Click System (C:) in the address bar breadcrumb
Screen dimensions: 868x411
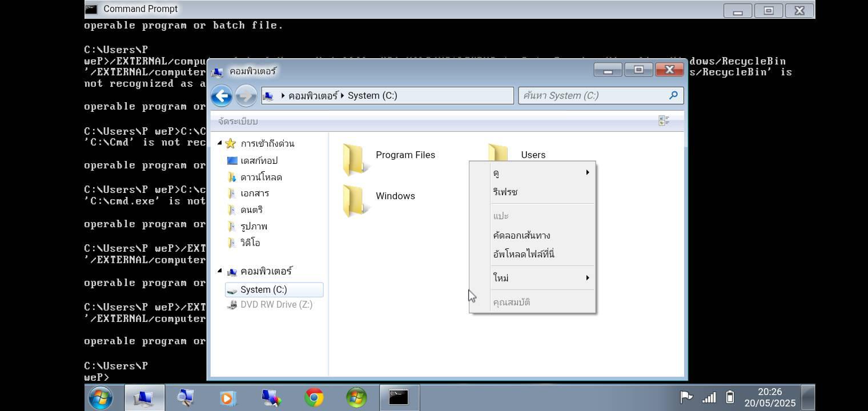coord(372,95)
